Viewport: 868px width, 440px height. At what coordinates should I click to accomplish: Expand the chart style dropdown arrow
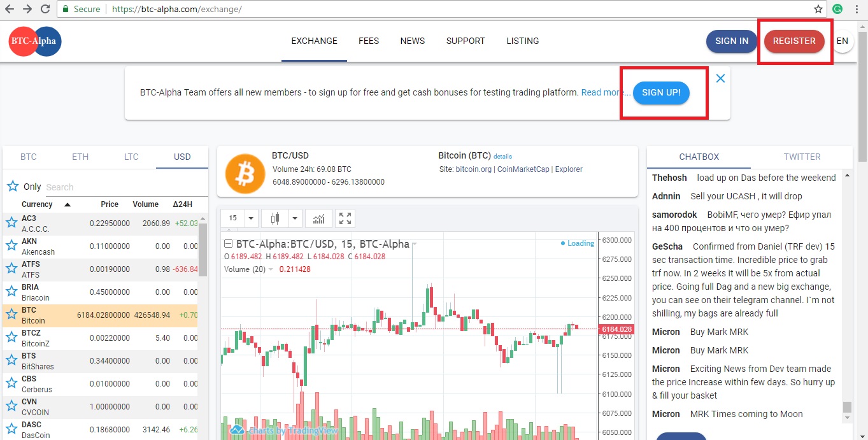click(x=295, y=218)
